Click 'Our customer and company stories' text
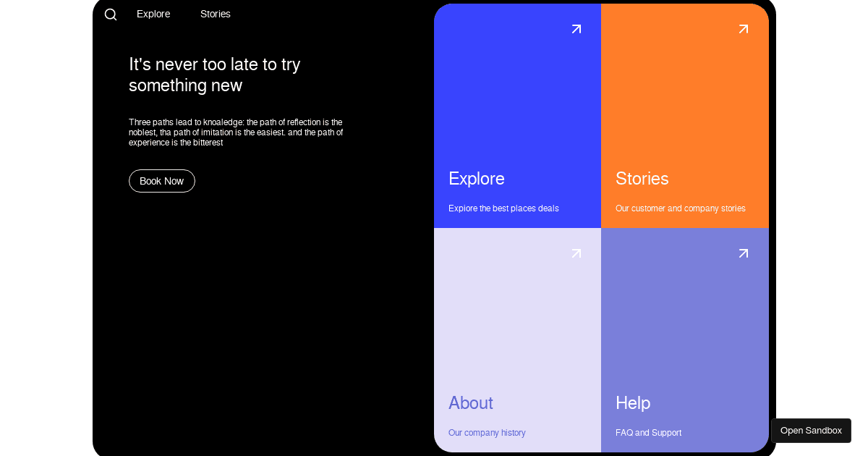 (681, 208)
